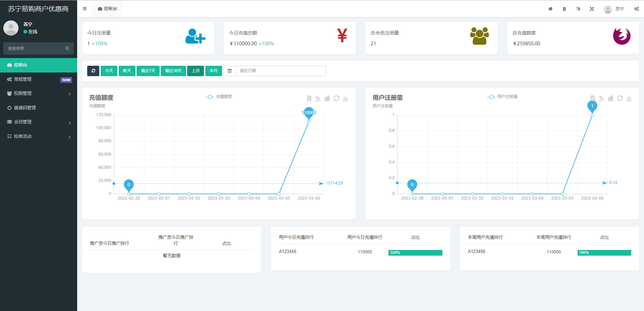The image size is (644, 311).
Task: Toggle 充值额度 legend series visibility
Action: click(219, 97)
